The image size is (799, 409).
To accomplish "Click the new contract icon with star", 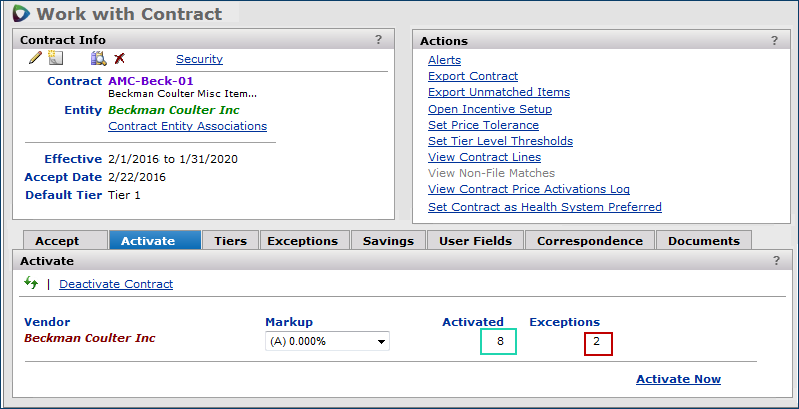I will tap(56, 59).
